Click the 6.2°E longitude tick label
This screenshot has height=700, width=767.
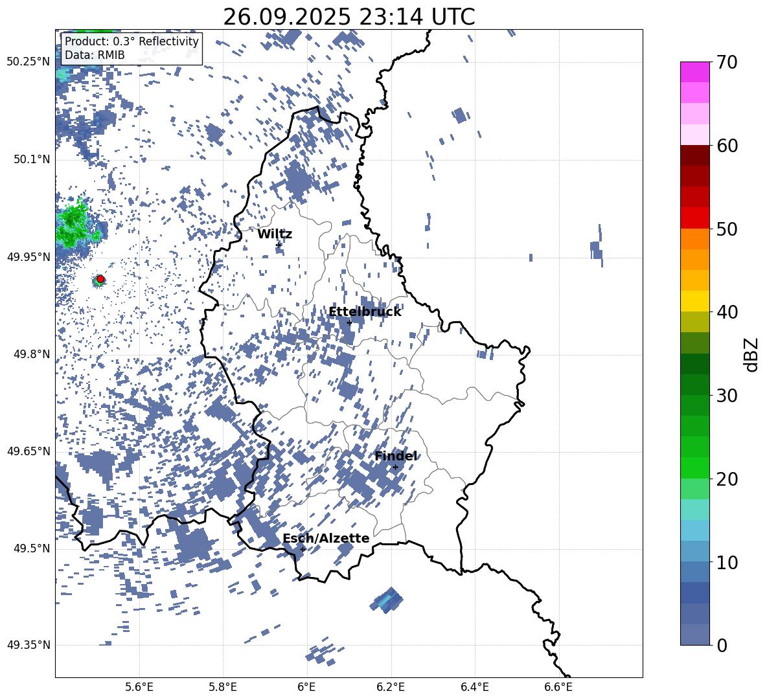pyautogui.click(x=391, y=687)
